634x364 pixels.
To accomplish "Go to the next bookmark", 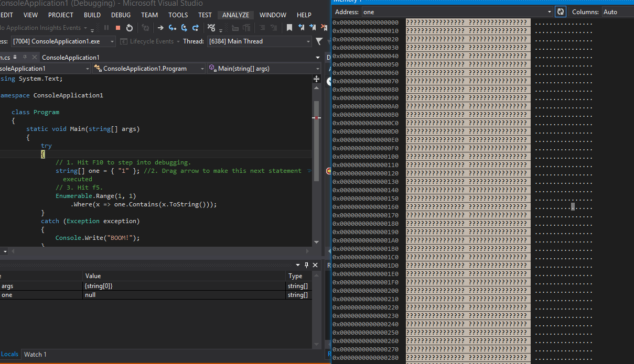I will coord(313,28).
